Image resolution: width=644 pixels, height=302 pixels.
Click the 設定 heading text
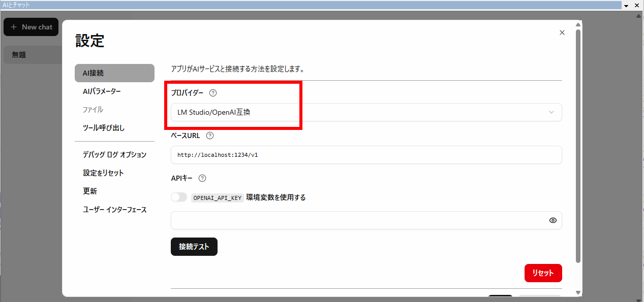pos(90,41)
